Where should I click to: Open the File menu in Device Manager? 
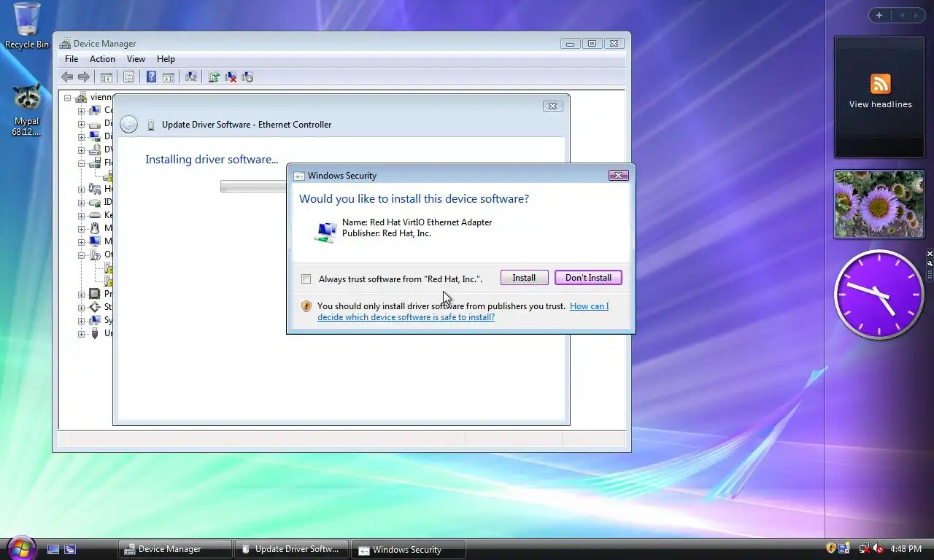point(72,59)
